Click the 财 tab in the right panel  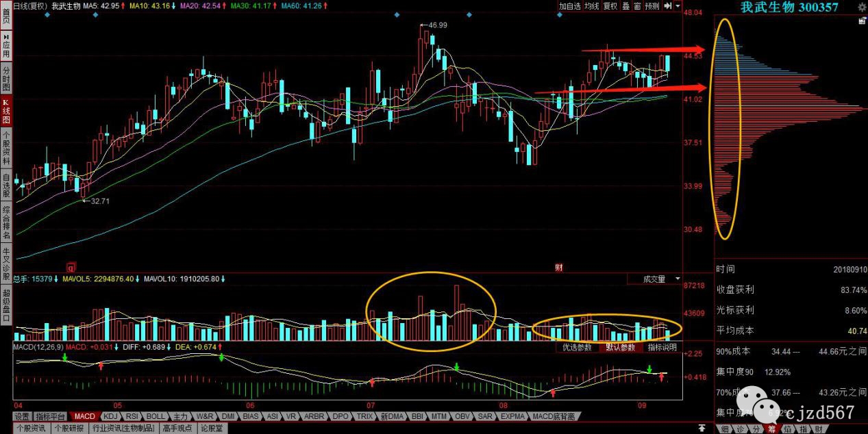pos(818,429)
